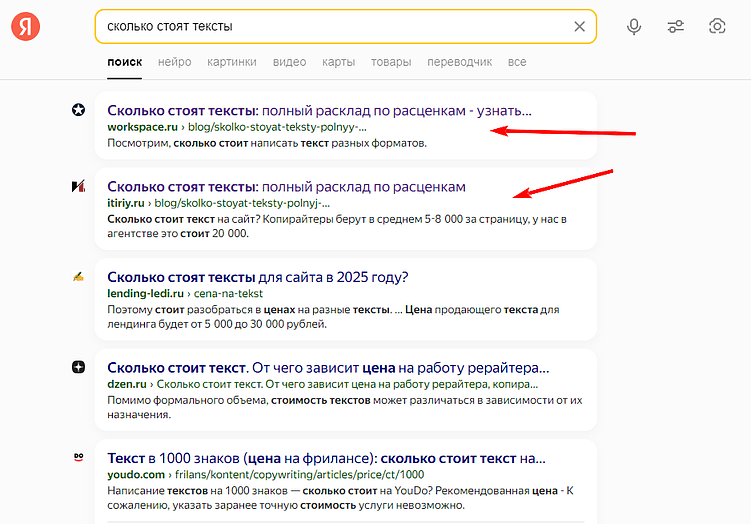The width and height of the screenshot is (751, 524).
Task: Click the workspace.ru favicon
Action: (79, 110)
